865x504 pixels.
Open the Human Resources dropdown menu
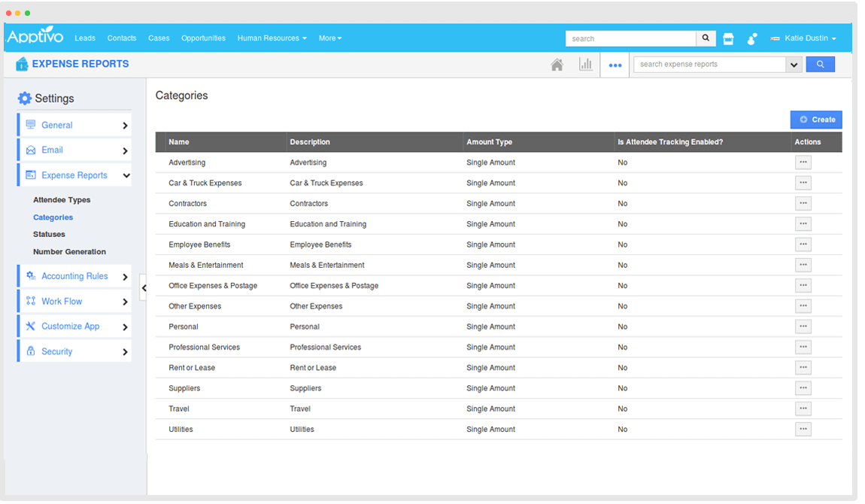pyautogui.click(x=272, y=38)
